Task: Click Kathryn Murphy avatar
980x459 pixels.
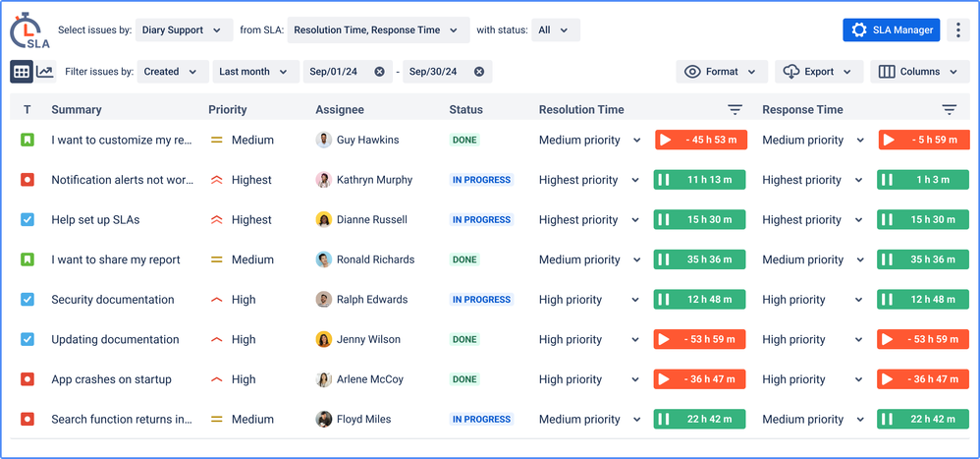Action: point(324,180)
